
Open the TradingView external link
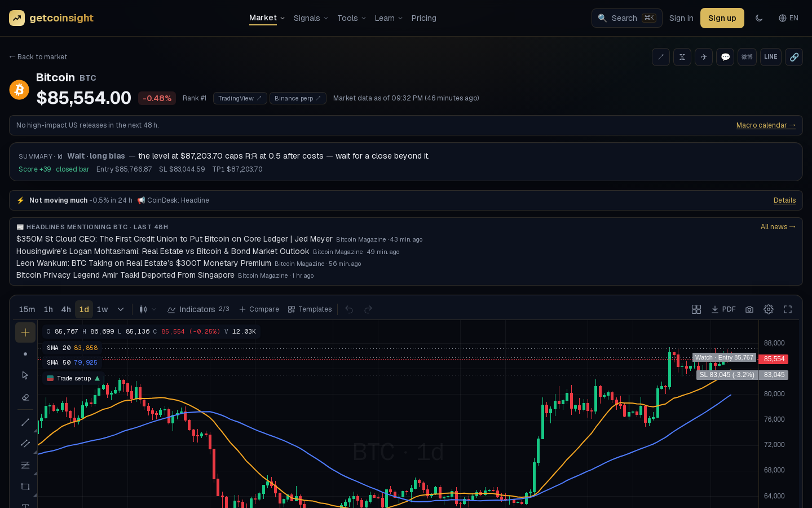(x=240, y=98)
